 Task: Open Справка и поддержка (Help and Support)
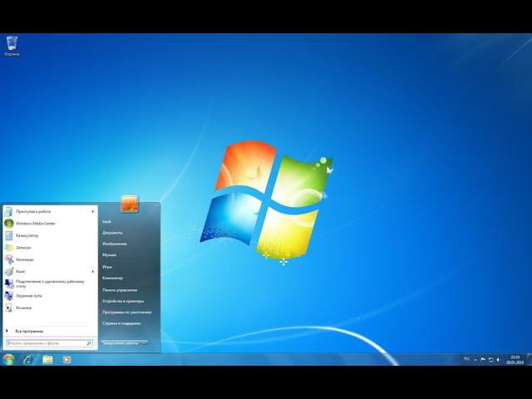tap(121, 323)
